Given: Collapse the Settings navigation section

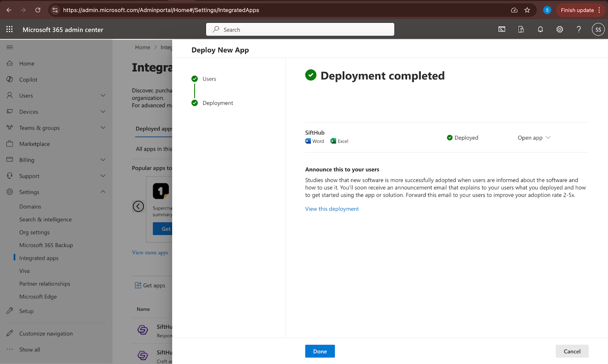Looking at the screenshot, I should (x=103, y=192).
